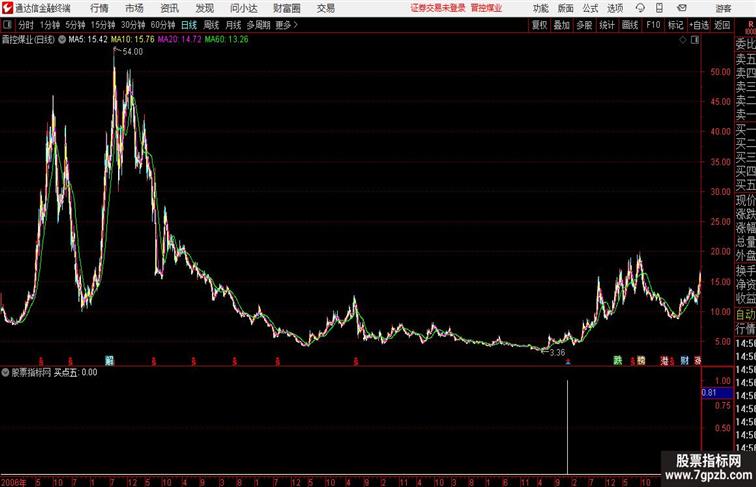The image size is (756, 487).
Task: Toggle the right side panel icon
Action: click(695, 40)
